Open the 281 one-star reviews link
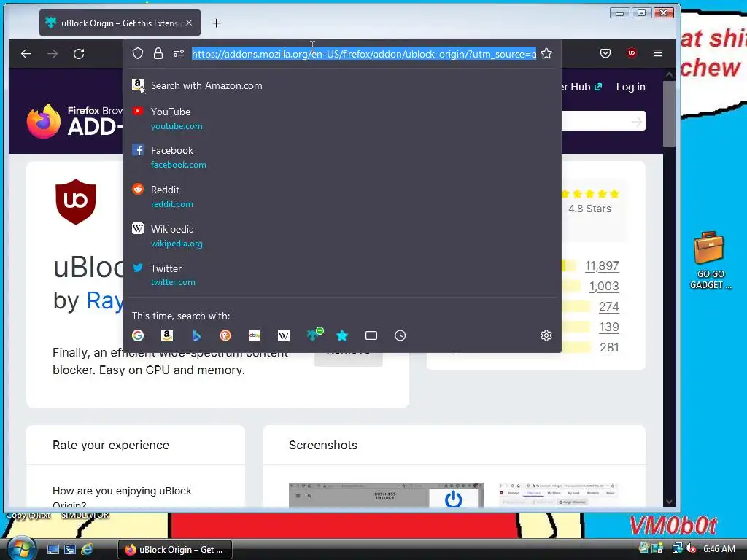747x560 pixels. coord(609,348)
